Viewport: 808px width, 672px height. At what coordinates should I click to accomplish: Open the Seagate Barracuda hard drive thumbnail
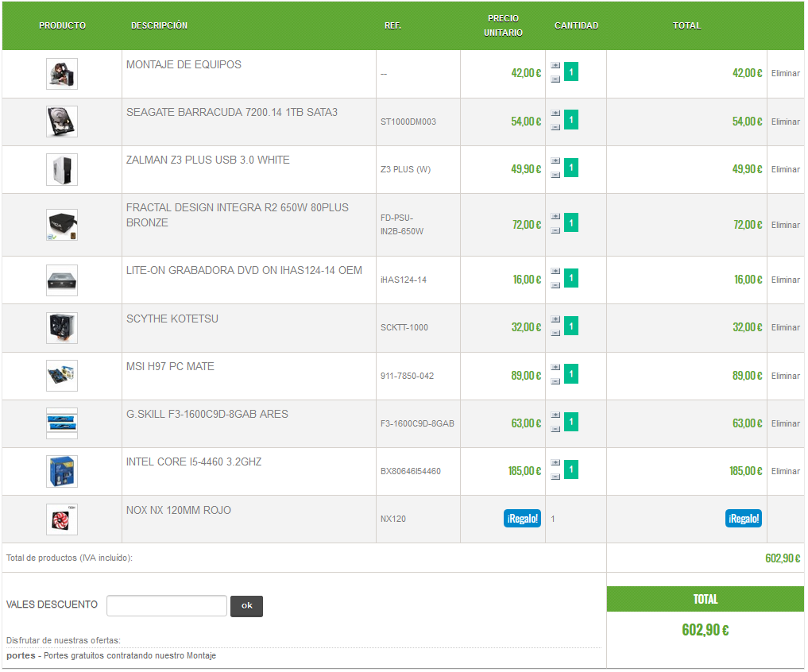pyautogui.click(x=62, y=122)
